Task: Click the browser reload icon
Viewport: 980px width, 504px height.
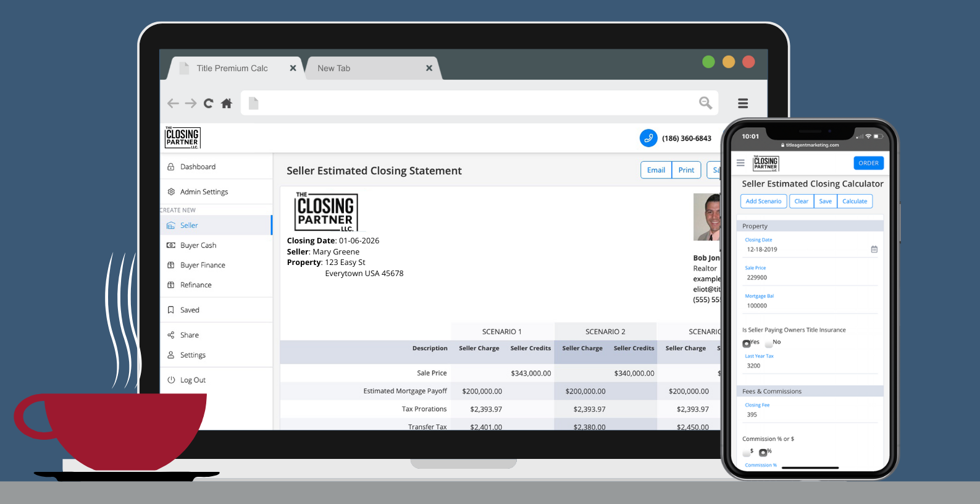Action: [209, 104]
